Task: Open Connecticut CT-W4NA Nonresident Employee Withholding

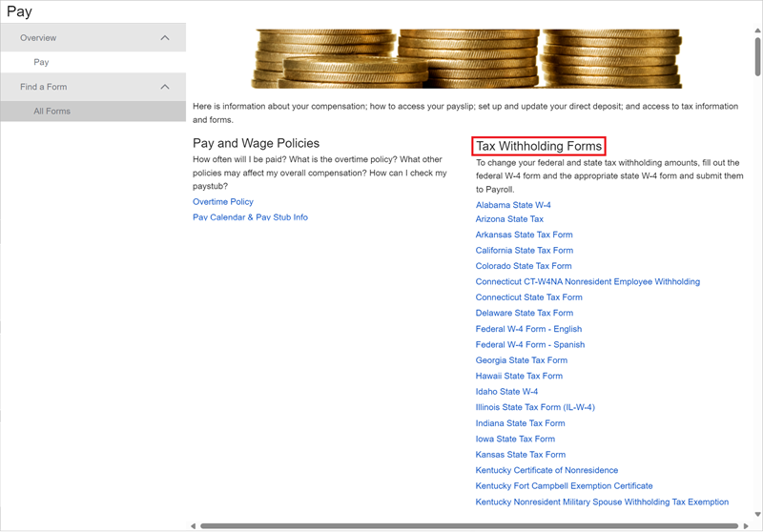Action: tap(588, 281)
